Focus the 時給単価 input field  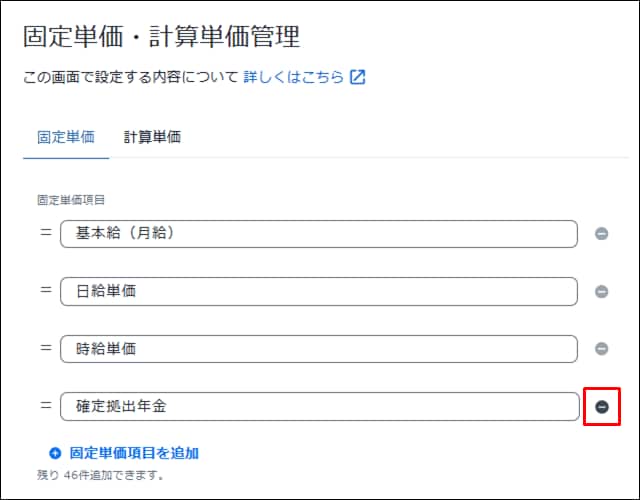319,349
